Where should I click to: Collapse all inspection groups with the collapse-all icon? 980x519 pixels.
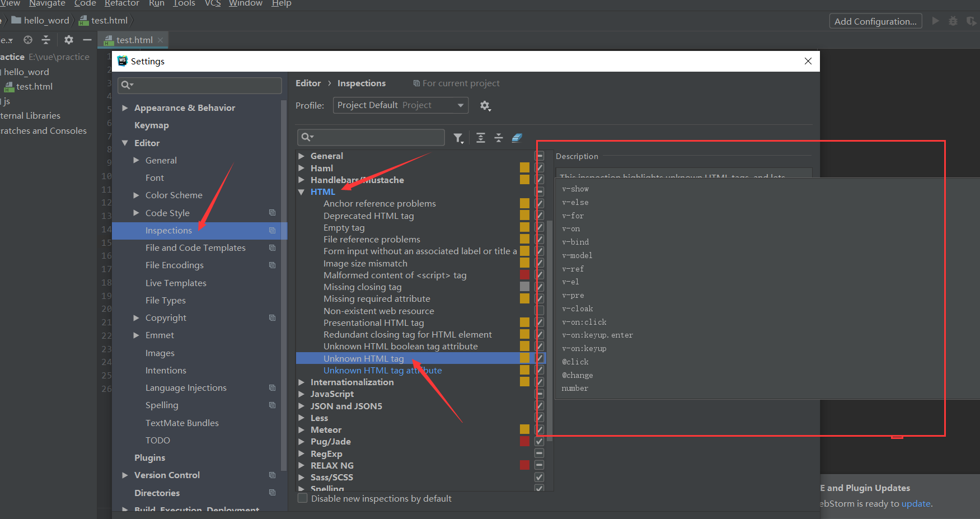point(498,137)
